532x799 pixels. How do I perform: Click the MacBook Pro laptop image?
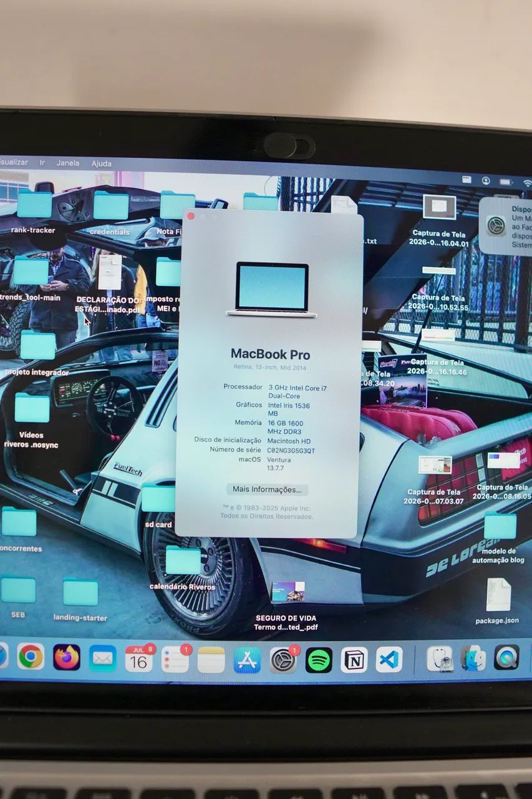point(272,290)
